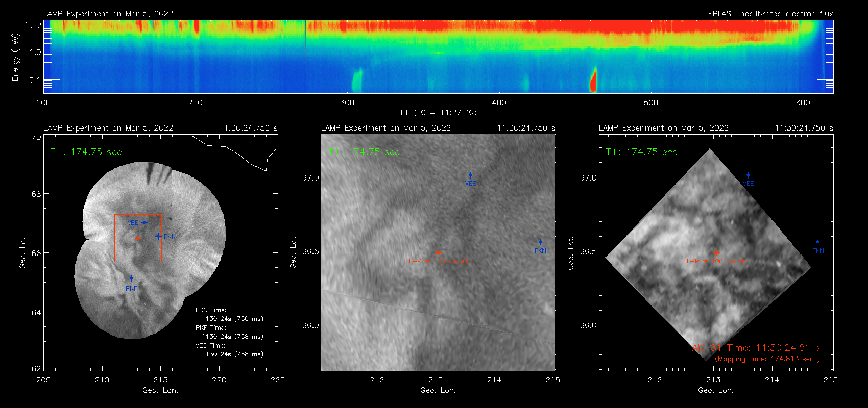Click the VEE star marker in the diamond image panel
The image size is (868, 408).
coord(748,175)
